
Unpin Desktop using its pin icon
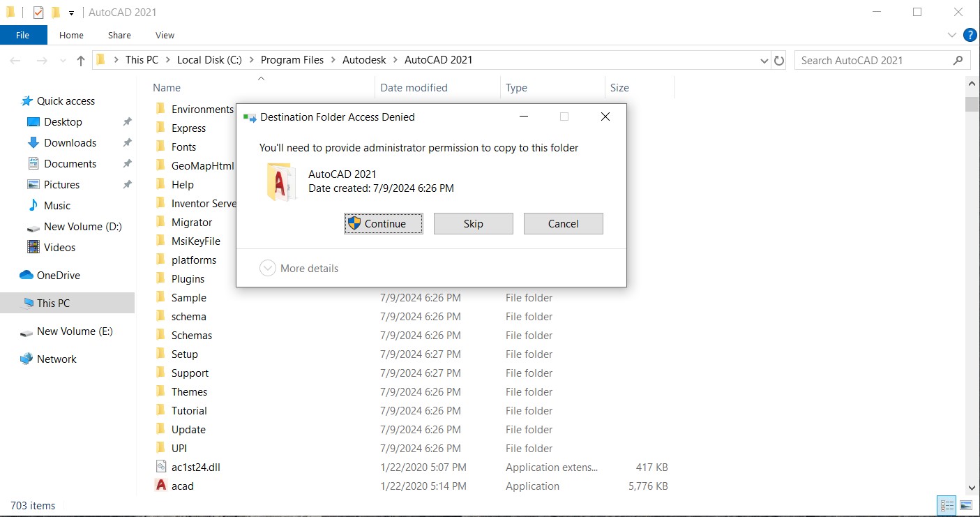coord(127,122)
